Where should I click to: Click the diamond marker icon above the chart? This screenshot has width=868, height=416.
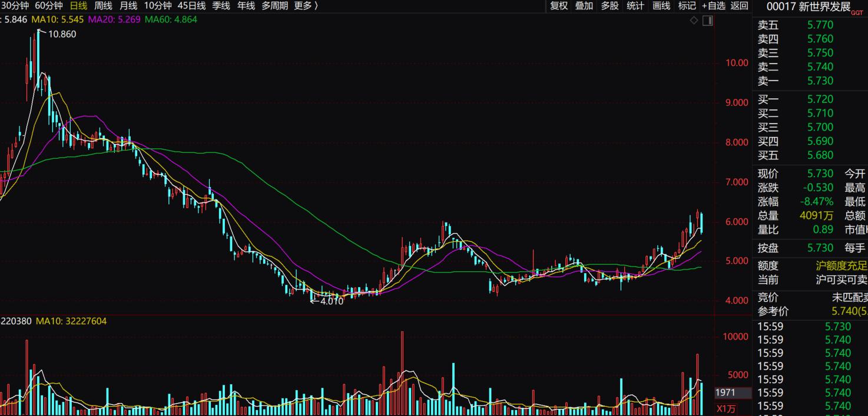coord(694,21)
